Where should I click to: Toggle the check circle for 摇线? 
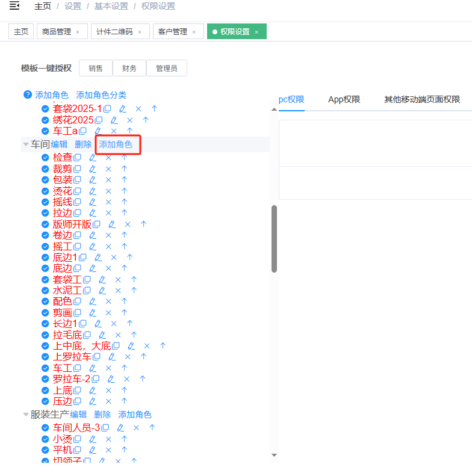point(45,202)
